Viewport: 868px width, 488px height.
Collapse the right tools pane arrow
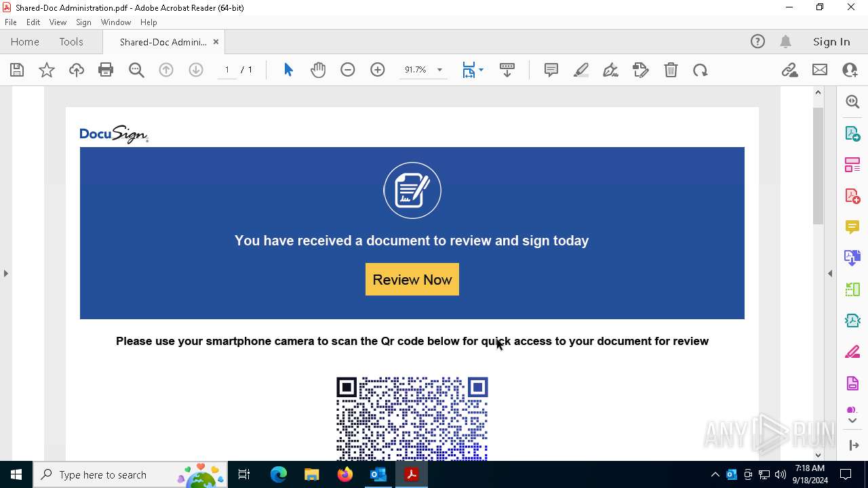[x=830, y=273]
